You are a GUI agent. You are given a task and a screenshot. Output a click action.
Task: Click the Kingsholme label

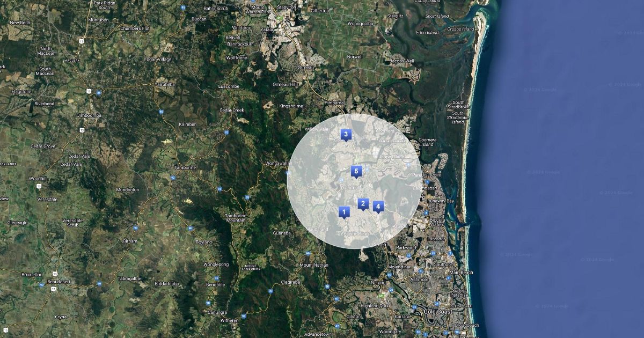coord(291,106)
